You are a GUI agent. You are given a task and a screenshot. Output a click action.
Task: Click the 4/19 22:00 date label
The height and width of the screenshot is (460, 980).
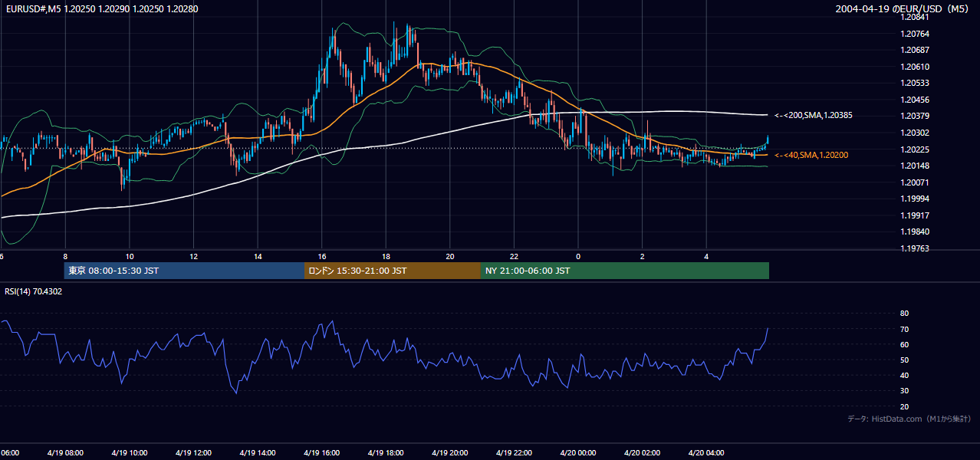514,453
